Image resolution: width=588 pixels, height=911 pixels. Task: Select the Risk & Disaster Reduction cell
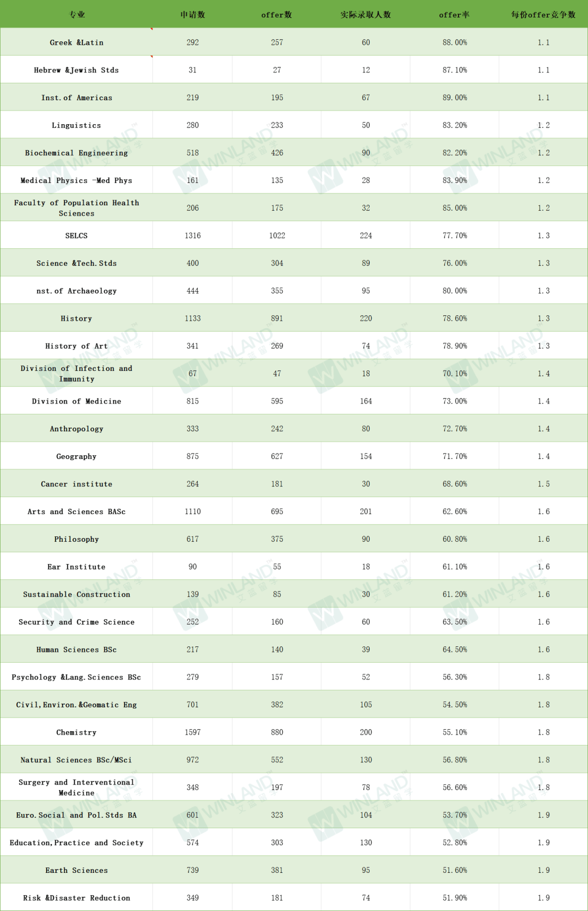(x=77, y=898)
